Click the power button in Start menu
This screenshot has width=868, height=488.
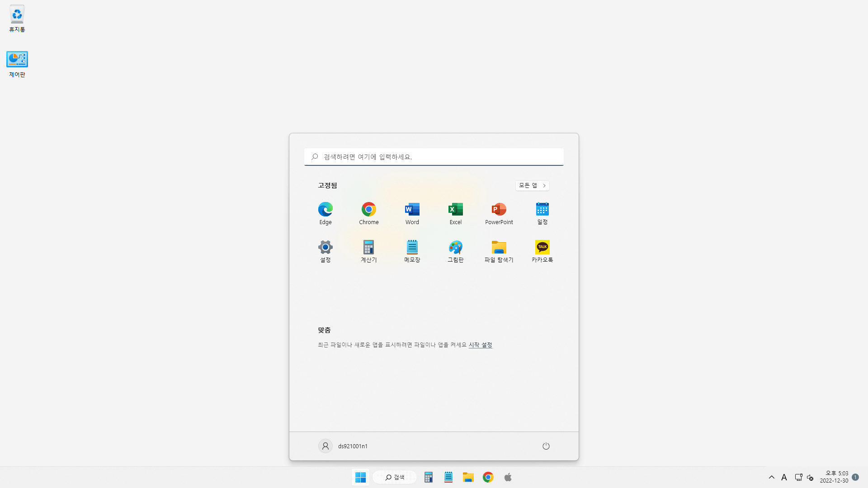click(x=546, y=446)
